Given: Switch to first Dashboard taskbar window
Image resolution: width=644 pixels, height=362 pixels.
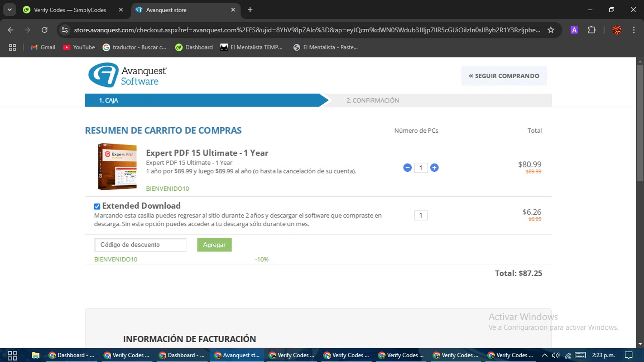Looking at the screenshot, I should (x=71, y=355).
